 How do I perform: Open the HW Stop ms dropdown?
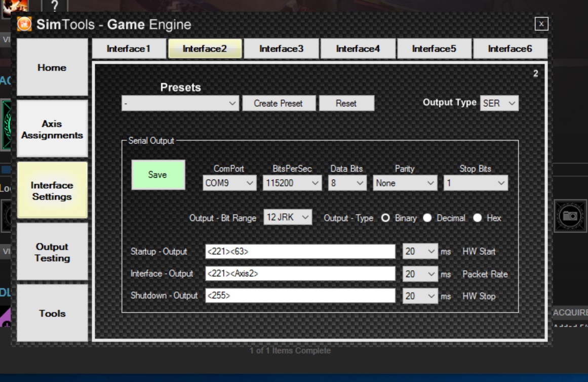[420, 296]
